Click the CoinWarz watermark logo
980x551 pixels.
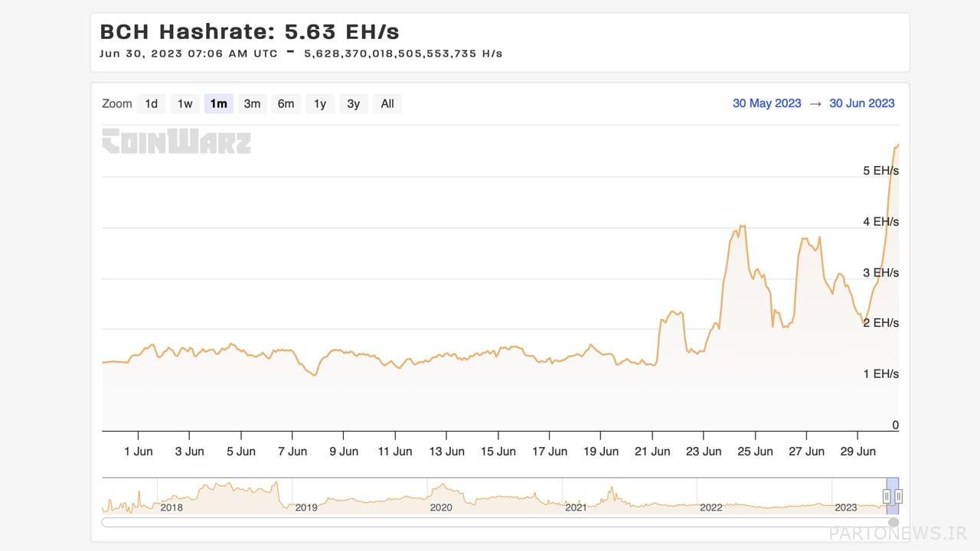tap(177, 142)
